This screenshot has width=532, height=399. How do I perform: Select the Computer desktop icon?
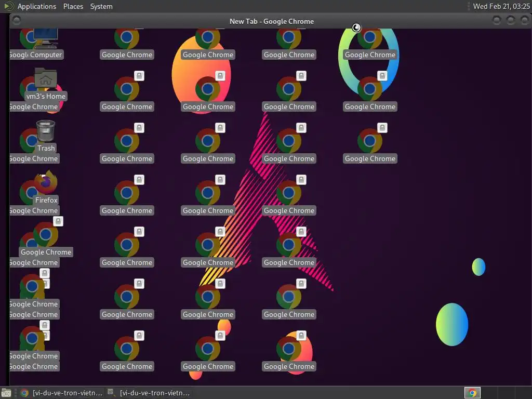[46, 44]
